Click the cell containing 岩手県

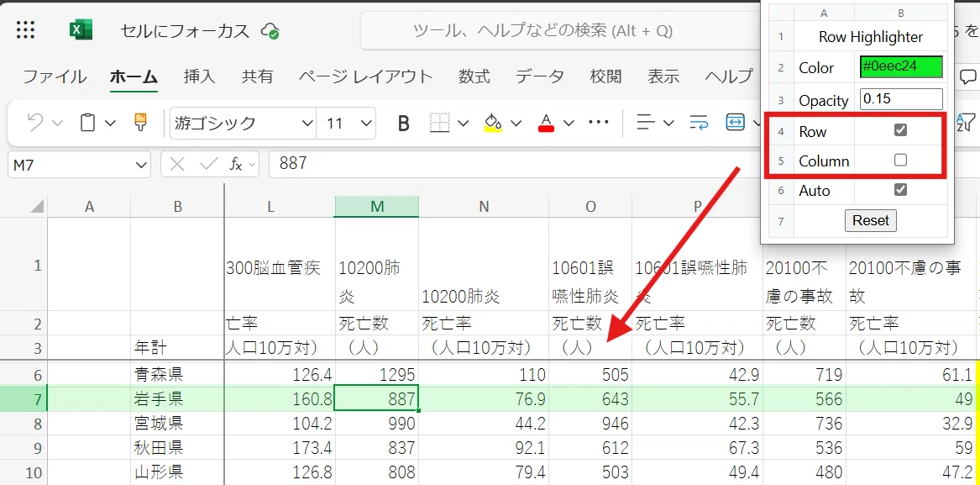[x=177, y=398]
